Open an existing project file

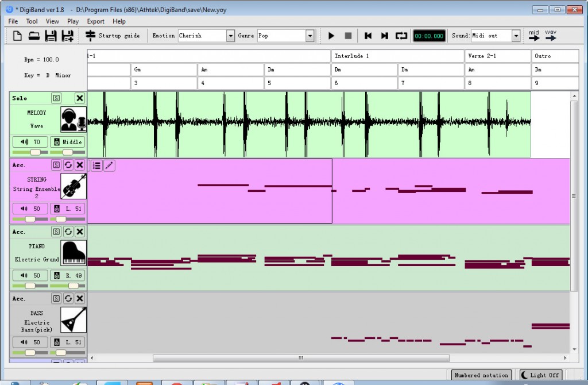pos(34,36)
